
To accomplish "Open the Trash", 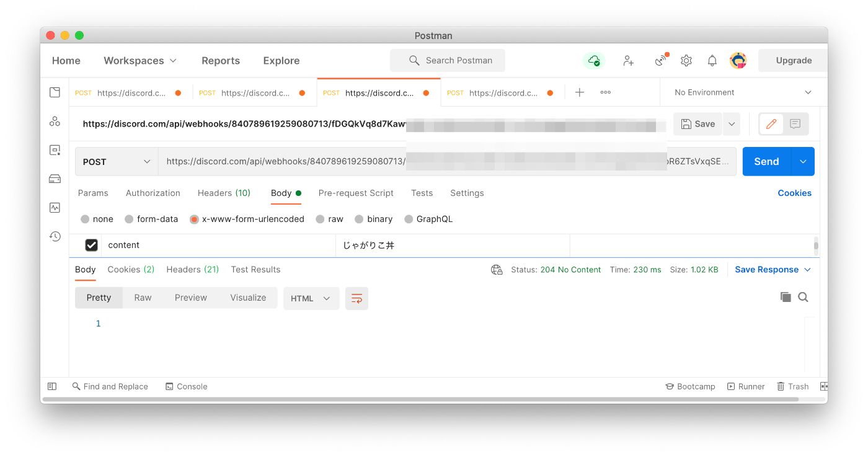I will point(793,386).
